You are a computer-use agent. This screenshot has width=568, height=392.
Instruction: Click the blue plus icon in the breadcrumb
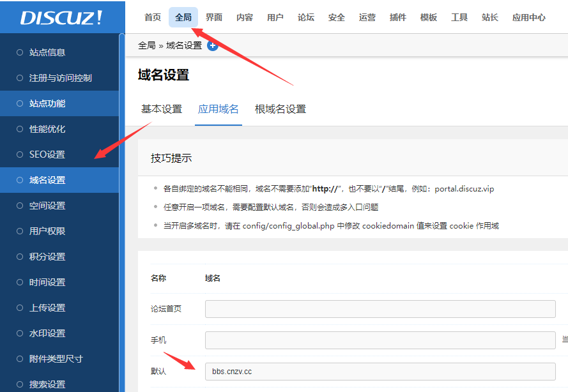click(212, 45)
